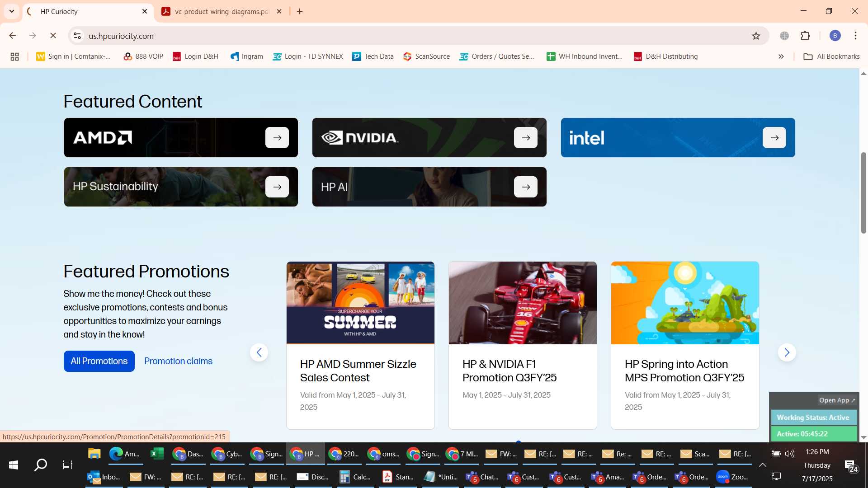Image resolution: width=868 pixels, height=488 pixels.
Task: Go back to the previous page
Action: [13, 36]
